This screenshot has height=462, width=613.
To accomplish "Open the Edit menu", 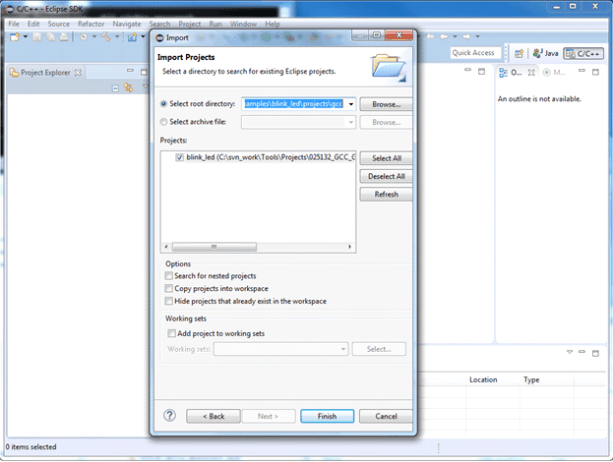I will click(33, 24).
